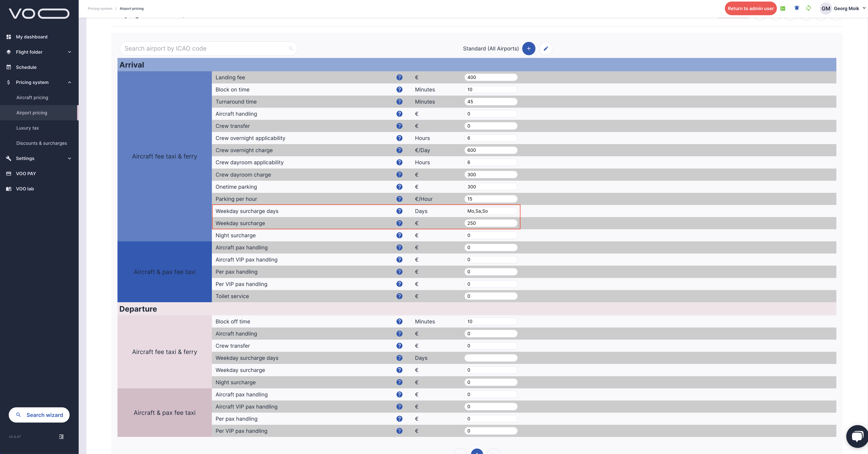Image resolution: width=868 pixels, height=454 pixels.
Task: Edit Block on time minutes field
Action: [x=491, y=89]
